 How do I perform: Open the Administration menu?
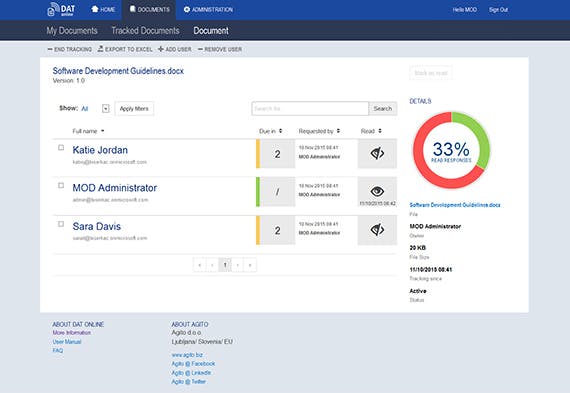point(208,9)
